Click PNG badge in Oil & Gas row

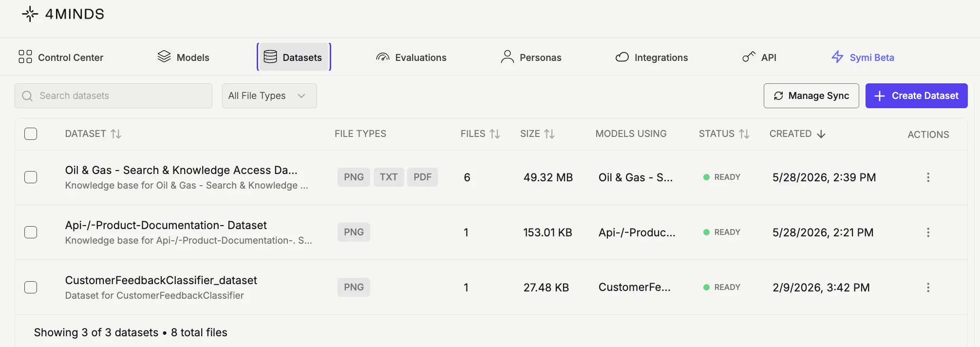(x=354, y=177)
